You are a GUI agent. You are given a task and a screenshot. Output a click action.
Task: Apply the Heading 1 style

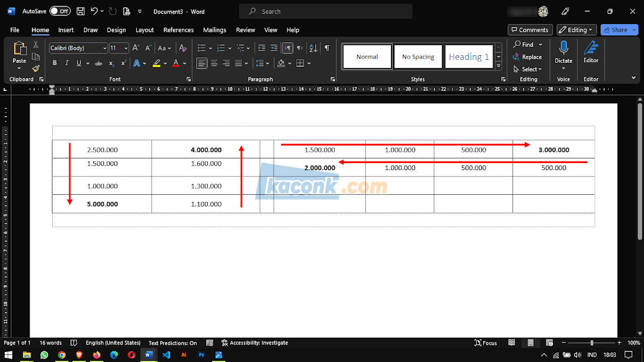coord(468,57)
